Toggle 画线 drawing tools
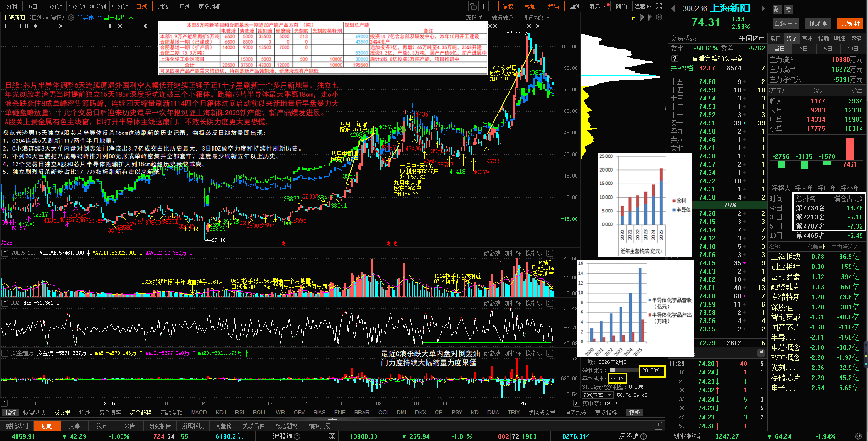This screenshot has height=441, width=868. pos(575,6)
